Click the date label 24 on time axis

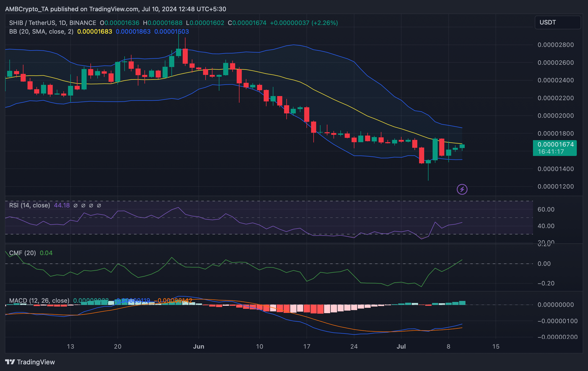354,347
